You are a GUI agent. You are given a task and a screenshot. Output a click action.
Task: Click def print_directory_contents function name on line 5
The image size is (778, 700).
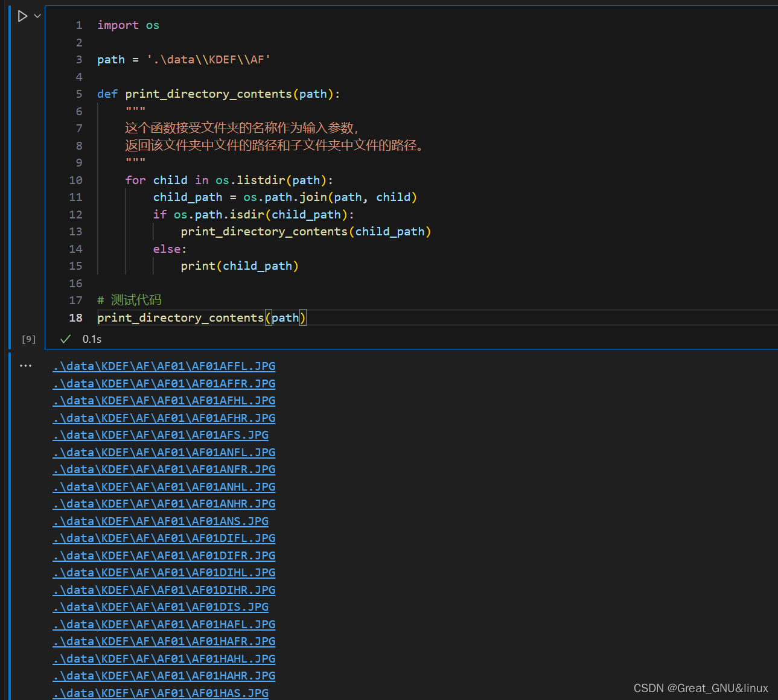tap(208, 94)
